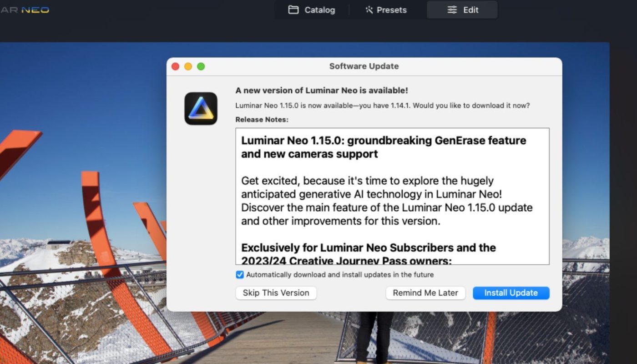Click the Edit sliders icon

452,10
